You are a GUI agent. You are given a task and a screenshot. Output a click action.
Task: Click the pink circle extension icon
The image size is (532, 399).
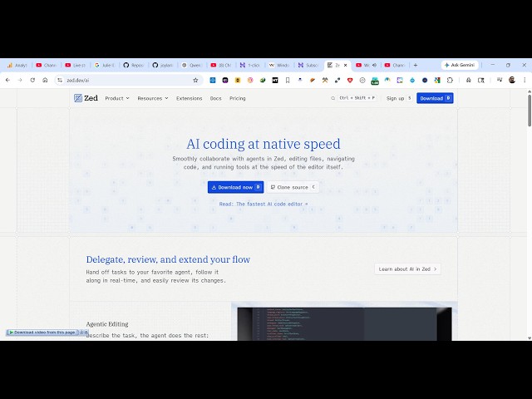tap(250, 80)
